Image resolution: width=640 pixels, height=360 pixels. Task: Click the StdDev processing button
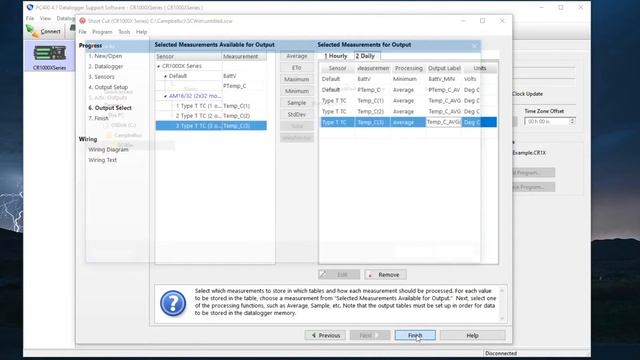(297, 115)
